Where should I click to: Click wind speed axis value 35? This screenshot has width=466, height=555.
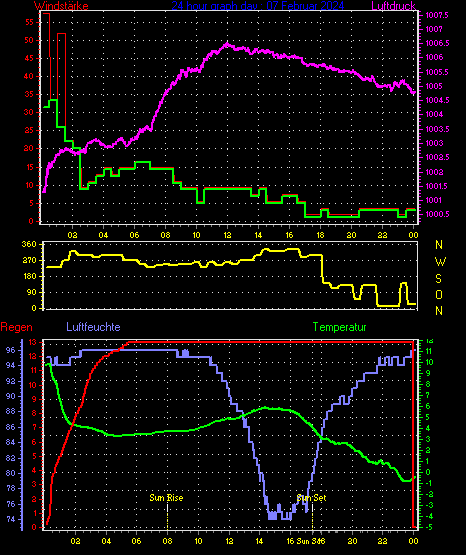click(29, 95)
